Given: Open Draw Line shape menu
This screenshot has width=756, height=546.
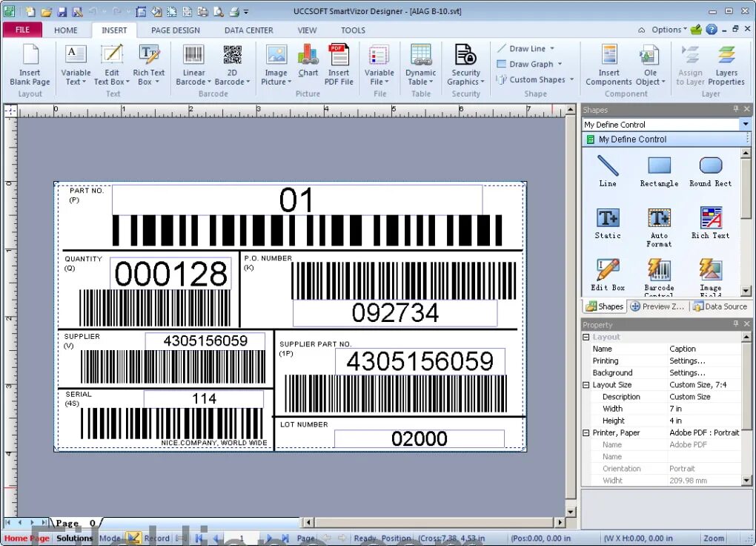Looking at the screenshot, I should tap(526, 48).
